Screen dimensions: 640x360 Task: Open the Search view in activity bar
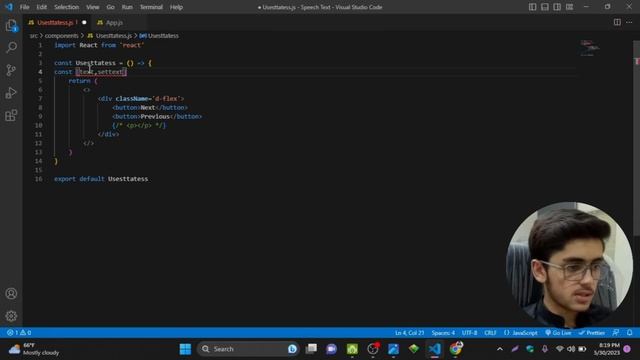[x=11, y=48]
